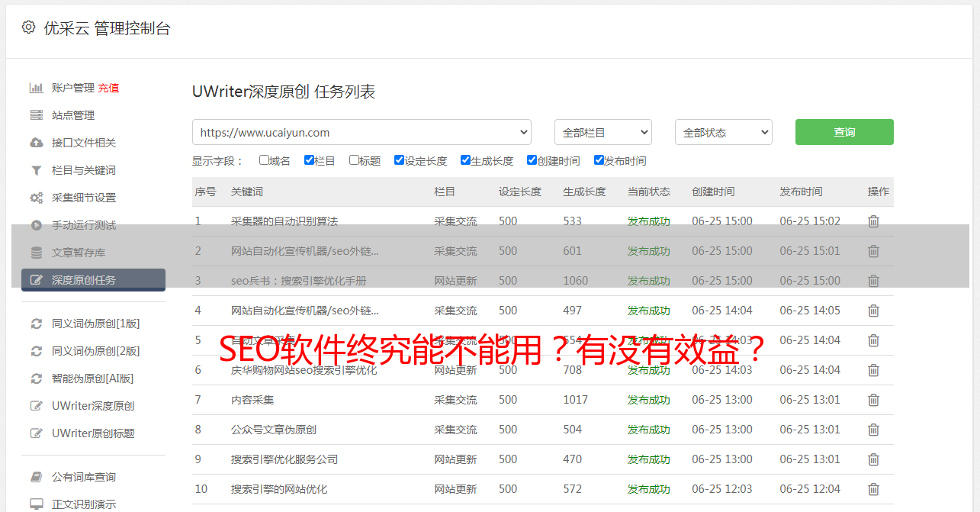Viewport: 980px width, 512px height.
Task: Click 发布成功 status in row 10
Action: [649, 489]
